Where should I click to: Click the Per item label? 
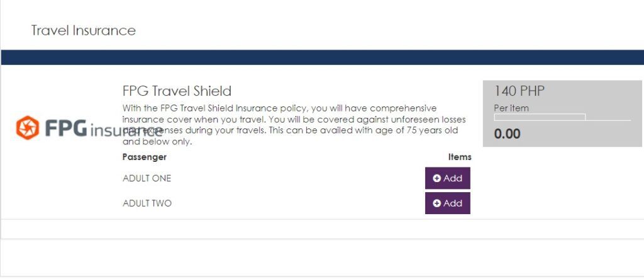511,108
